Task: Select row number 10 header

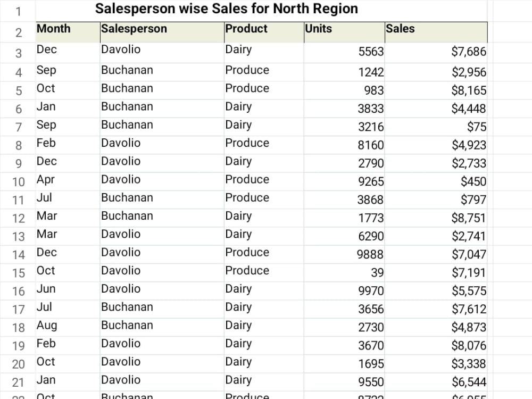Action: (x=18, y=181)
